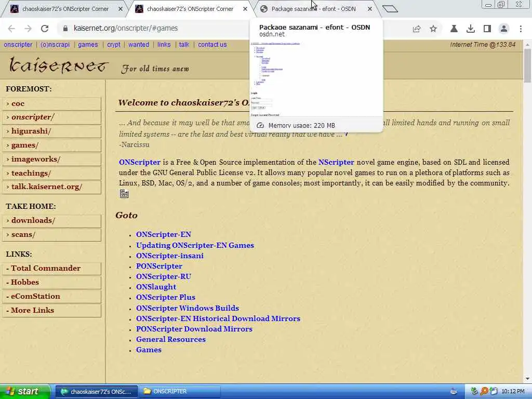Open Chrome's three-dot menu
Image resolution: width=532 pixels, height=399 pixels.
coord(521,29)
